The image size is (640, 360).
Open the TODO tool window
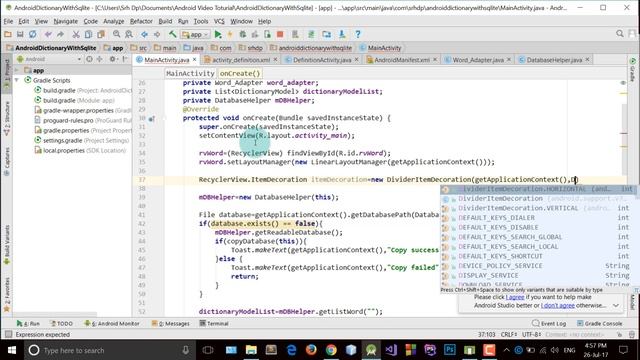click(61, 323)
